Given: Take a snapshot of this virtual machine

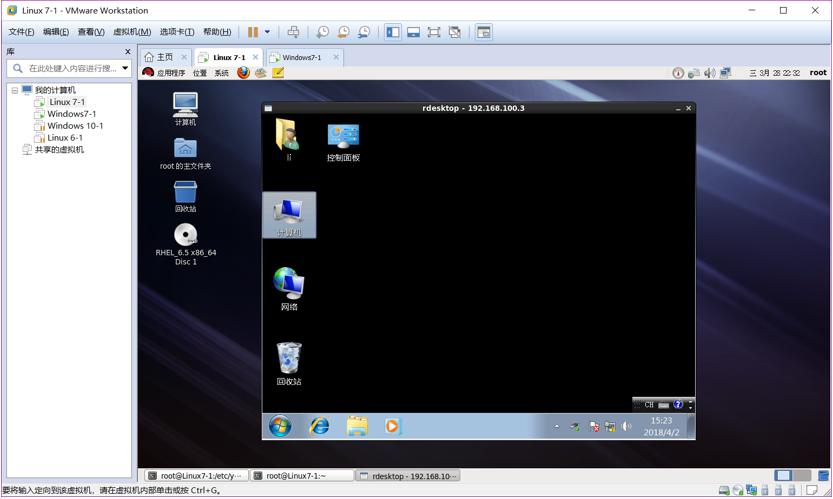Looking at the screenshot, I should pyautogui.click(x=322, y=32).
